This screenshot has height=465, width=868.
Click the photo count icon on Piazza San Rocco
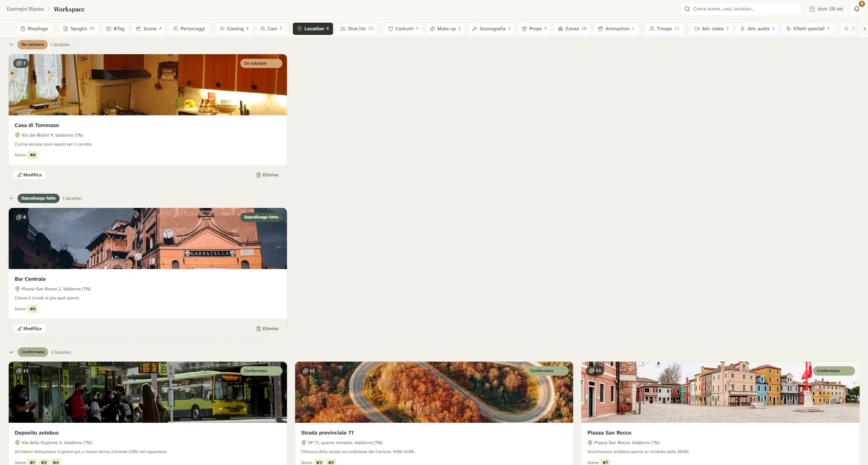592,371
